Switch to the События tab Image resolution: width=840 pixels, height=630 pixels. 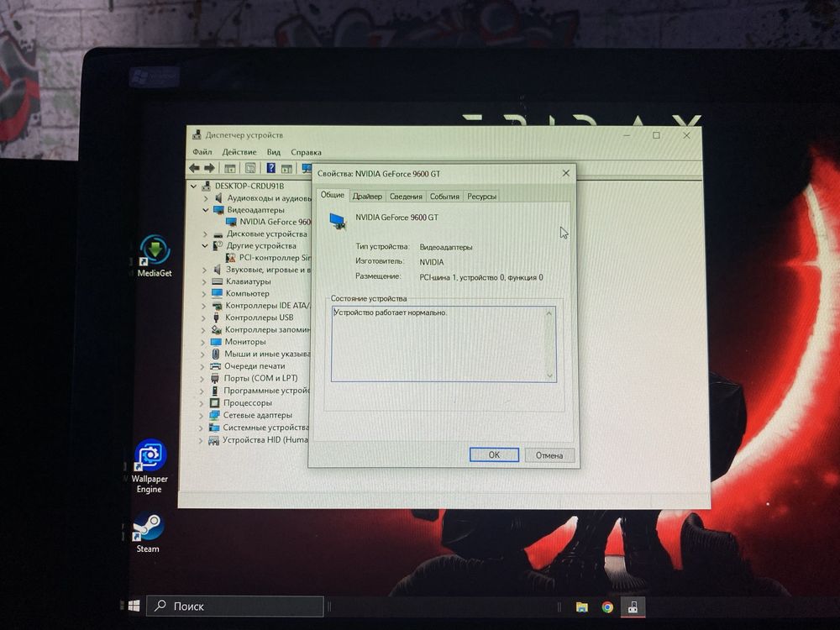444,196
